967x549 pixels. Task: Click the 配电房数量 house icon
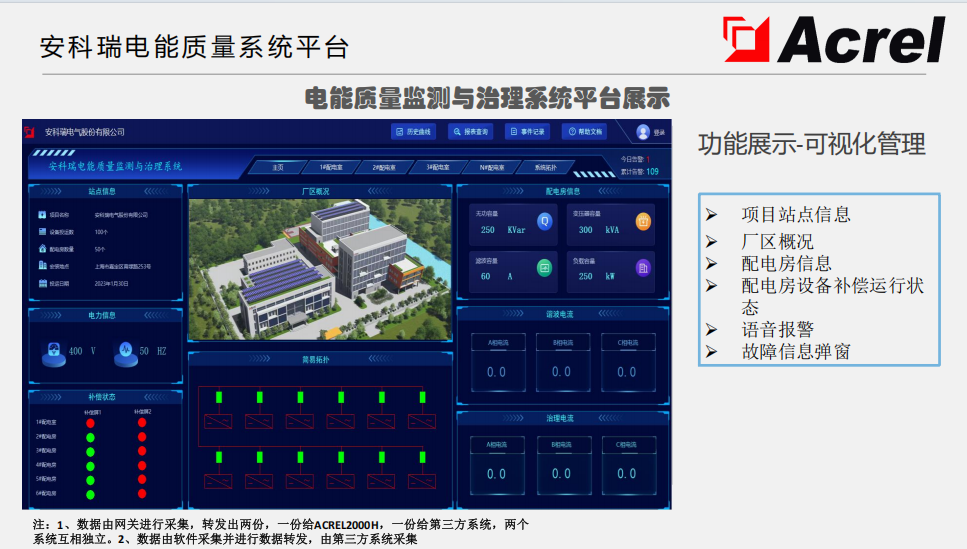pyautogui.click(x=42, y=249)
